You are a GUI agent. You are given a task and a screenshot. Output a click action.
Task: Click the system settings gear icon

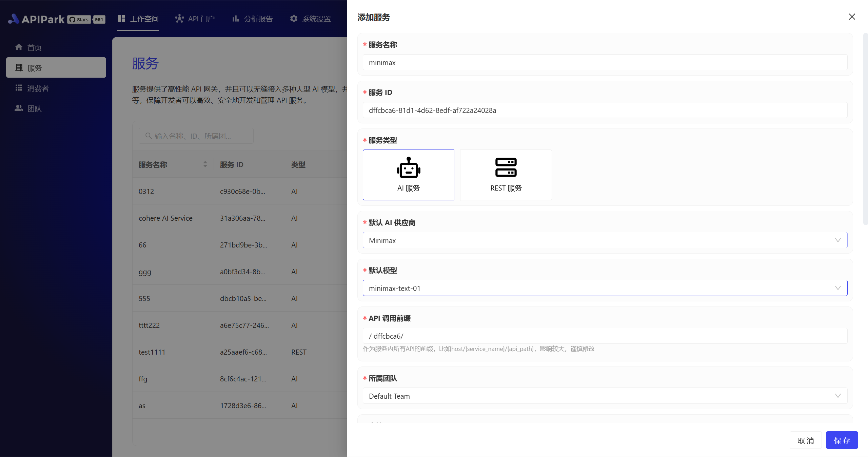(294, 19)
